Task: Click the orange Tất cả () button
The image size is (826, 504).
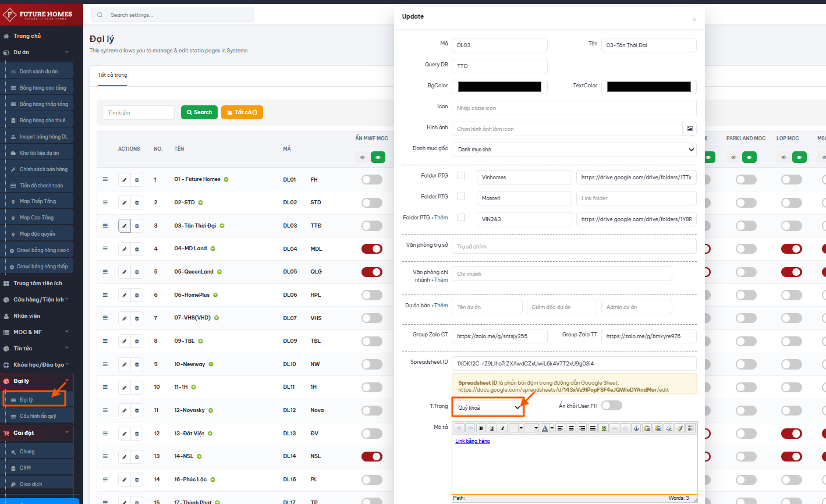Action: tap(242, 112)
